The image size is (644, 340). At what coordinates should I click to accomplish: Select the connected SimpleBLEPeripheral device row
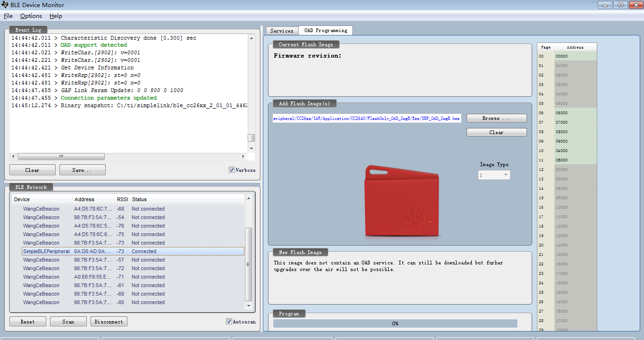pyautogui.click(x=133, y=251)
